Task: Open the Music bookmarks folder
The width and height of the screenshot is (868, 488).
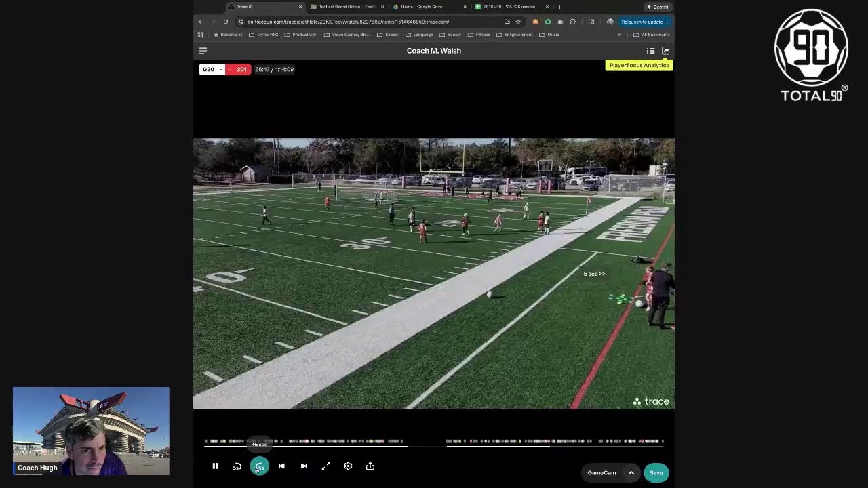Action: point(549,35)
